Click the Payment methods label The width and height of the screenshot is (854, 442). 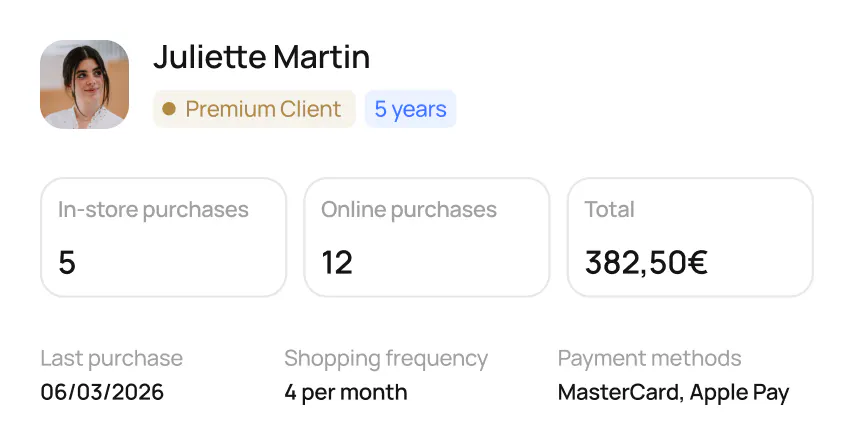[x=649, y=358]
